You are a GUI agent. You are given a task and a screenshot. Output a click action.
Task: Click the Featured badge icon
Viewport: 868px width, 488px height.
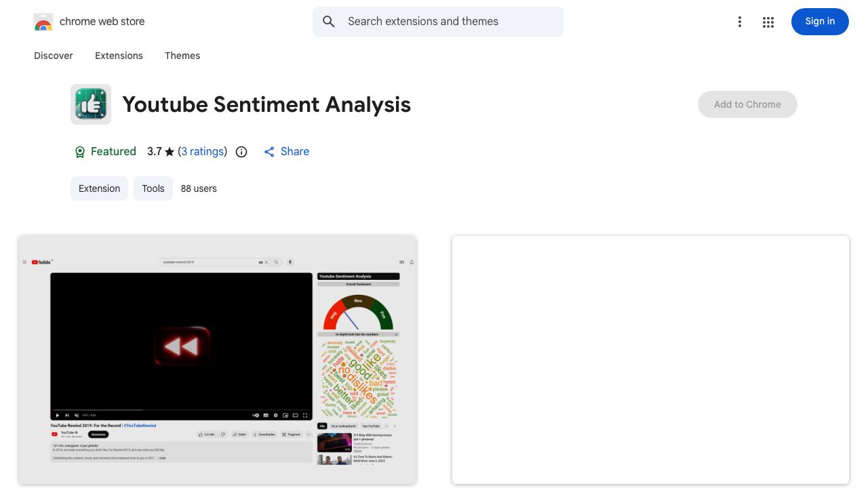pos(79,152)
